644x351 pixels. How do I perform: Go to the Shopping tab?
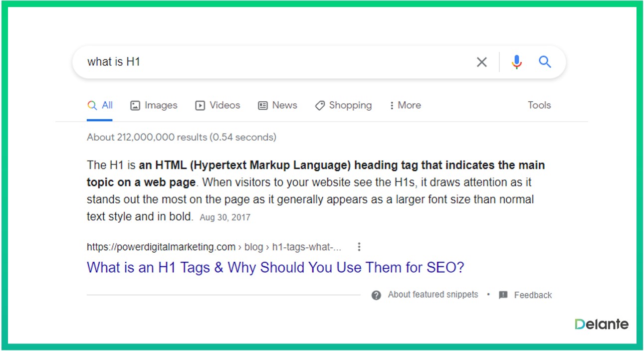[343, 105]
